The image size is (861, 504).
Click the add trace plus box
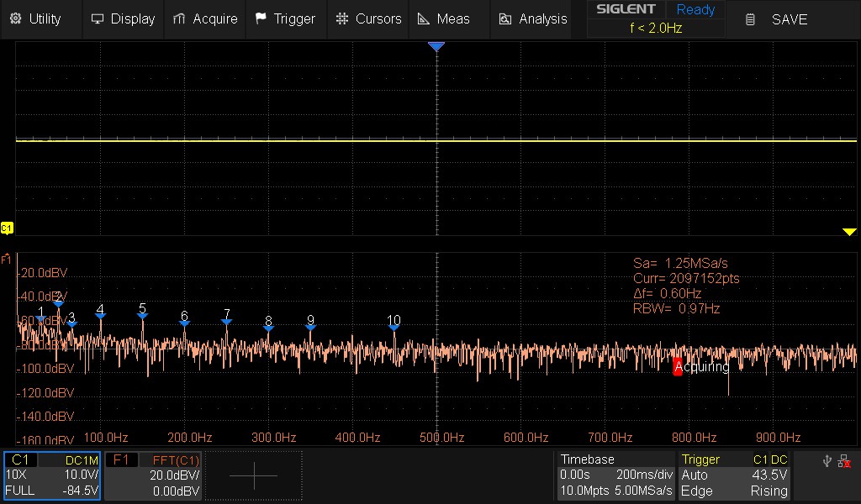(x=254, y=475)
